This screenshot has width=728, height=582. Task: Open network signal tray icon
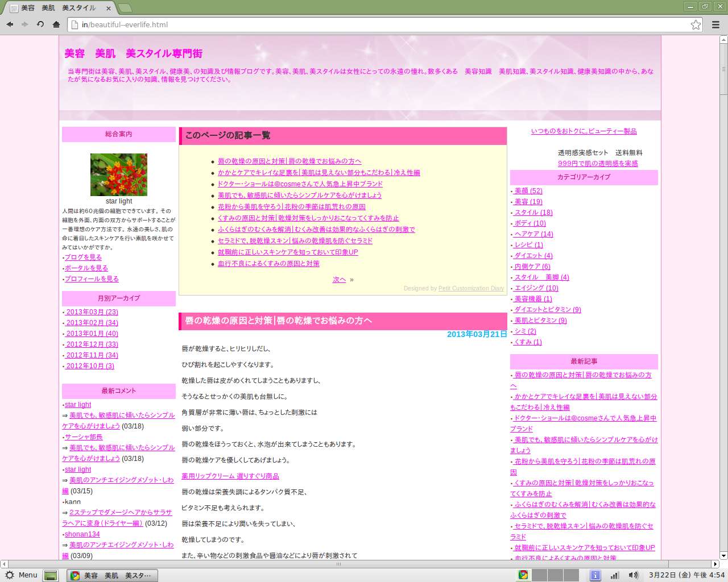coord(614,575)
